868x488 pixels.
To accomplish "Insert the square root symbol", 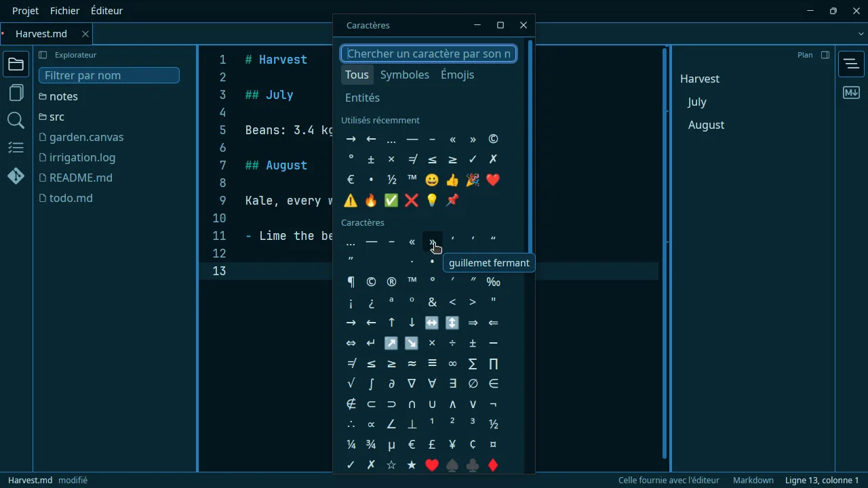I will (x=351, y=384).
